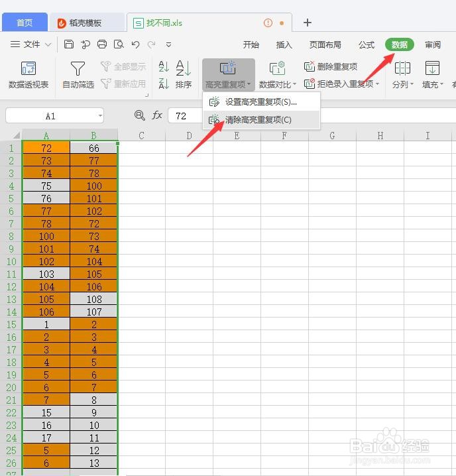456x476 pixels.
Task: Click cell B10 containing 104
Action: tap(94, 261)
